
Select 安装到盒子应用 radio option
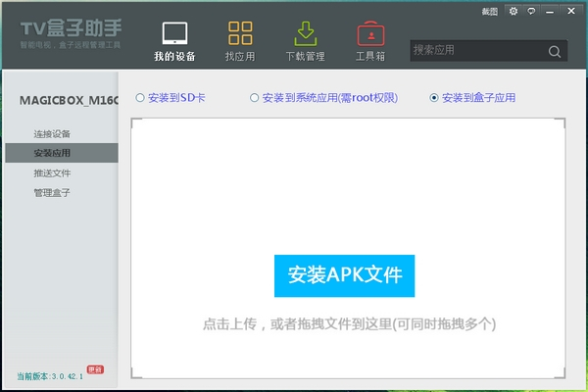click(x=434, y=98)
